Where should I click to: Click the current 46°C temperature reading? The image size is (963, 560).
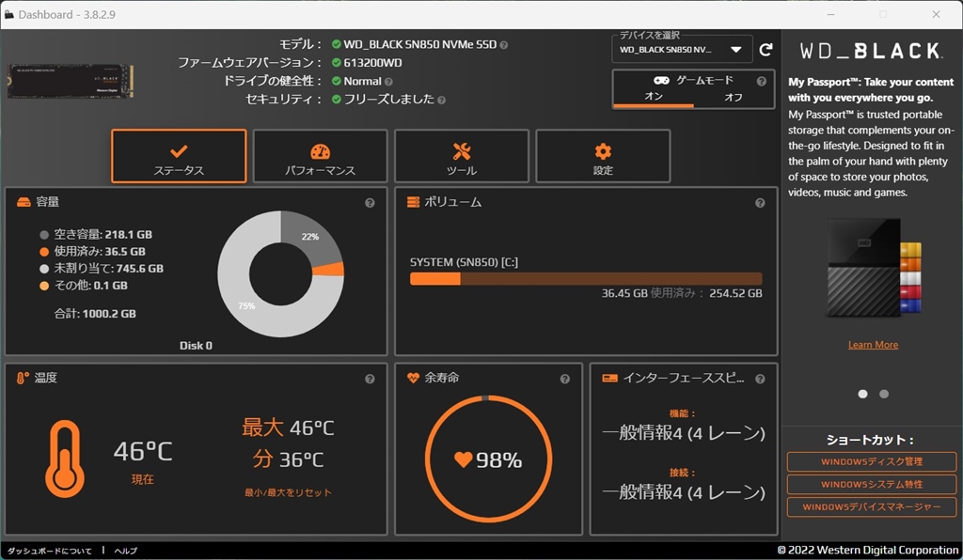coord(143,451)
